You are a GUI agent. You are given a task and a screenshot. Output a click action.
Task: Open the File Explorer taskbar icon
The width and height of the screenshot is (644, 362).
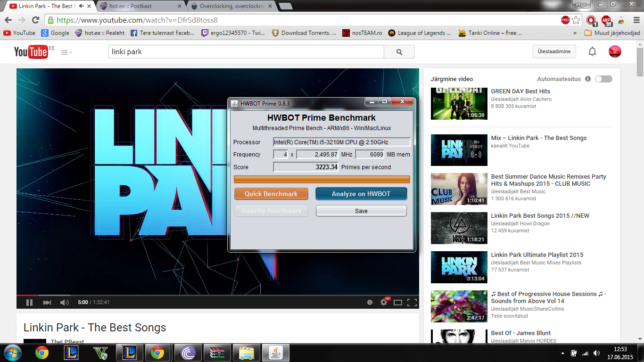tap(247, 353)
